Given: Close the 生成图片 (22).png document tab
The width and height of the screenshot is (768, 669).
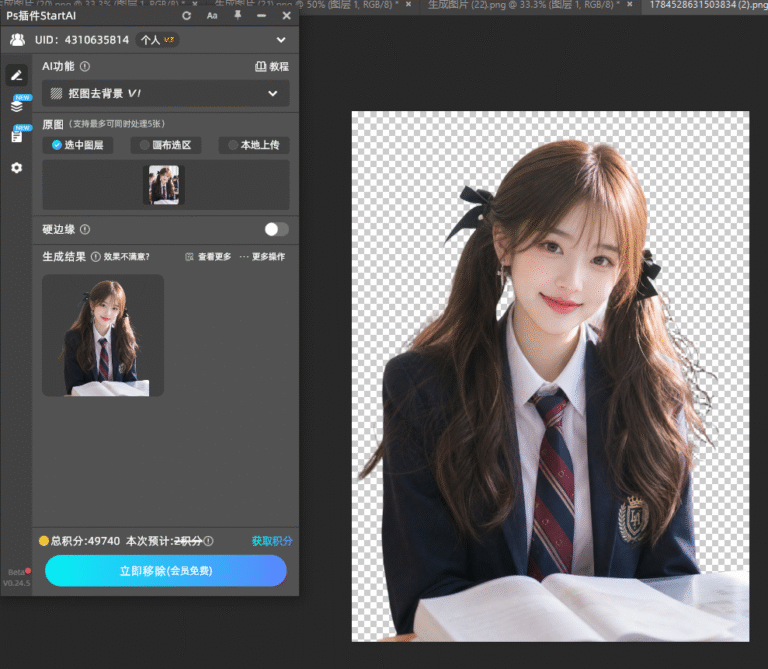Looking at the screenshot, I should tap(630, 4).
